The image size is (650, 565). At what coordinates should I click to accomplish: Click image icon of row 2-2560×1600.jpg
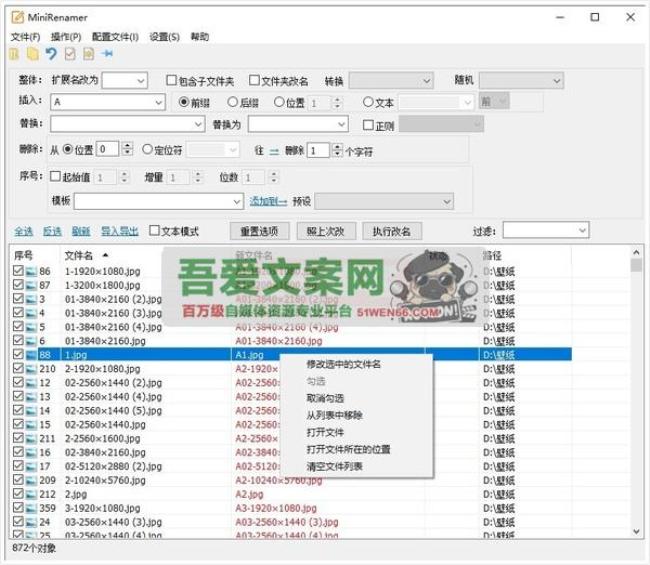point(31,438)
